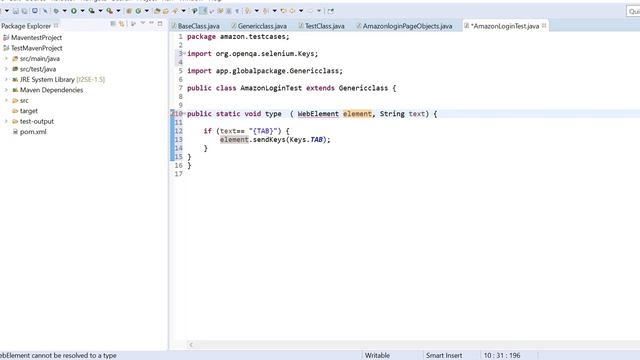Click the New Java Package icon

coord(129,11)
